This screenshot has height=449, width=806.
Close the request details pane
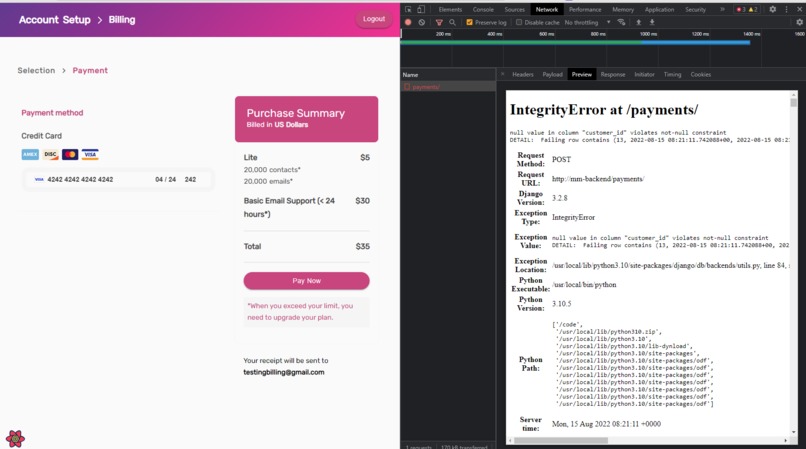click(x=503, y=75)
